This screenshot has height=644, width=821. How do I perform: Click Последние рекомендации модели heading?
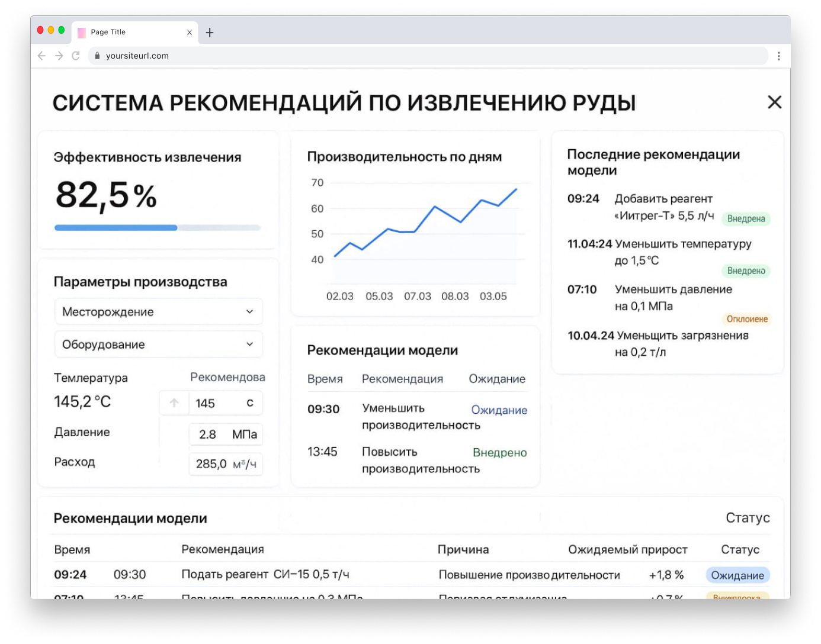pos(653,162)
